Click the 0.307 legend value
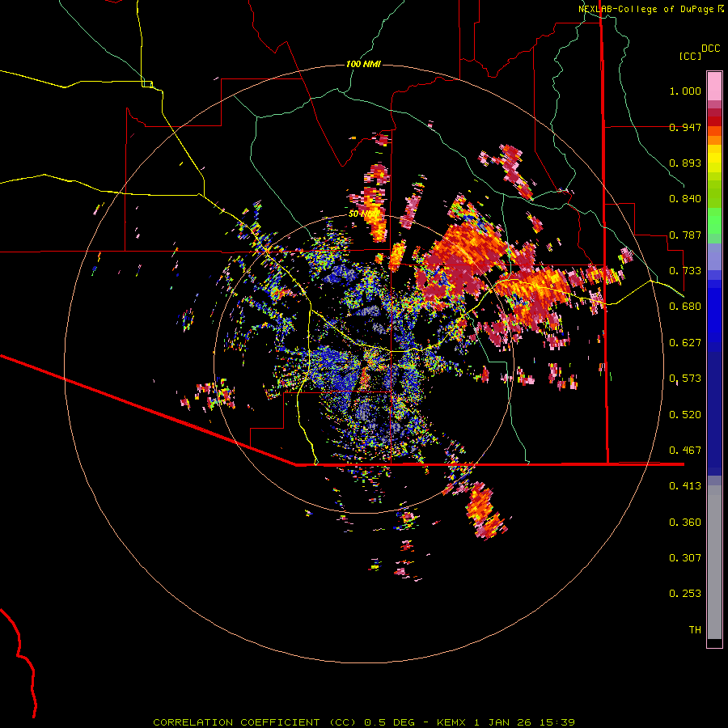This screenshot has height=728, width=728. [685, 558]
